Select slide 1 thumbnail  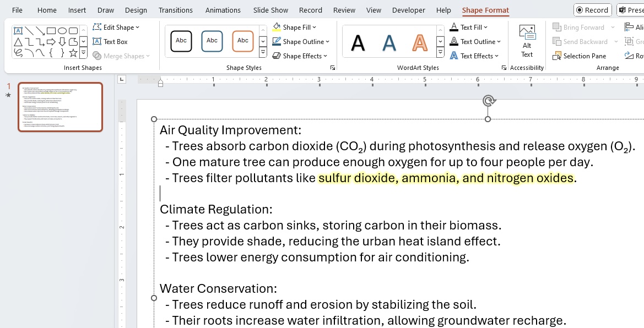[61, 107]
